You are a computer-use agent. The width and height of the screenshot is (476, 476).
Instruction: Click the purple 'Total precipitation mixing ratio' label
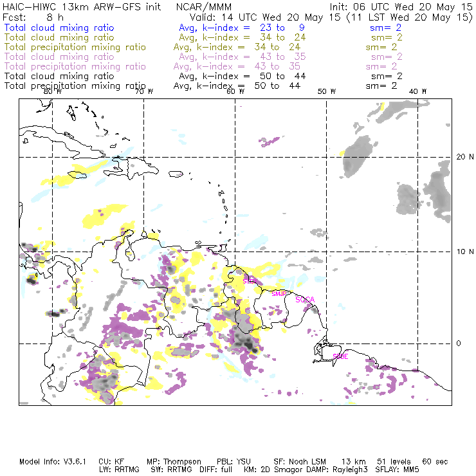pos(75,66)
